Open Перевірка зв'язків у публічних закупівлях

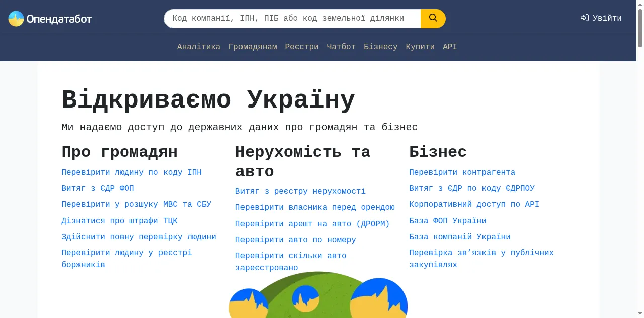click(x=481, y=259)
